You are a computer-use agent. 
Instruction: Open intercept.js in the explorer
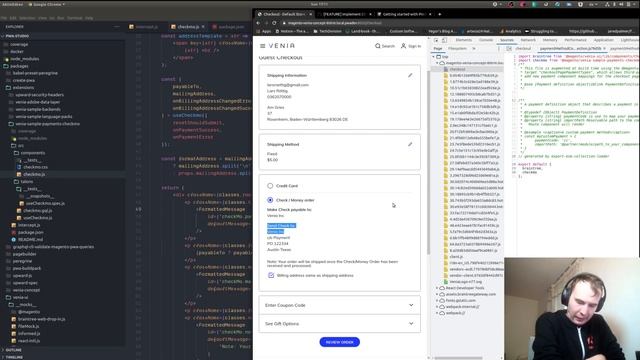point(29,225)
